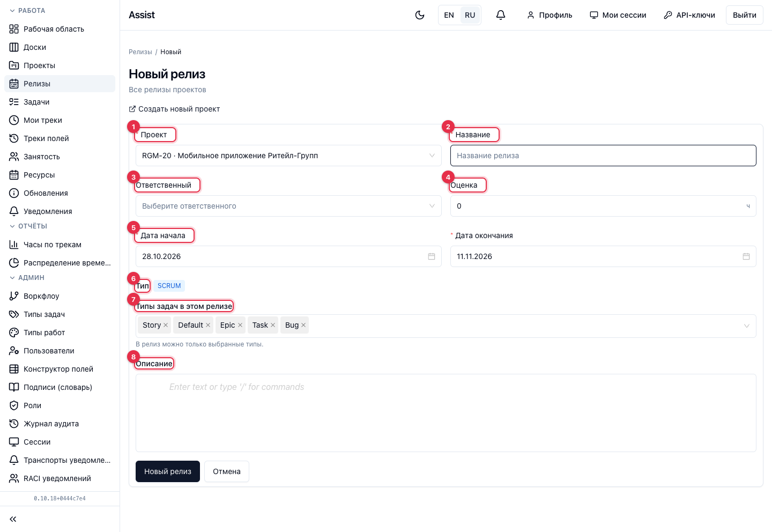The width and height of the screenshot is (772, 532).
Task: Click the Журнал аудита history icon
Action: [14, 424]
